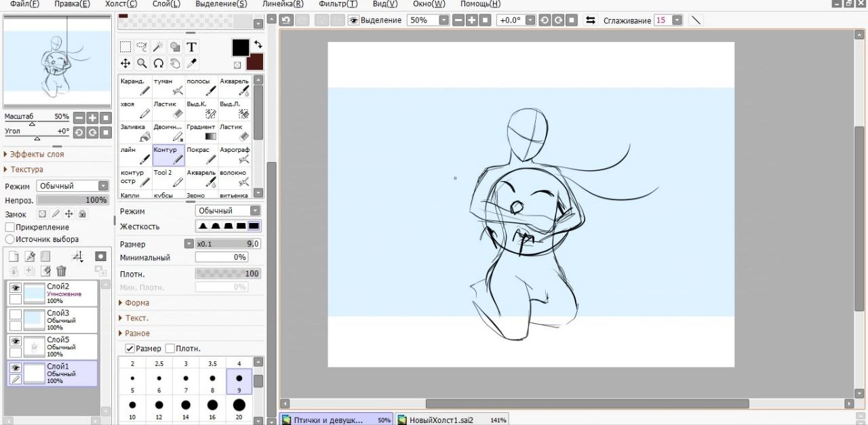Toggle the Плотн. pressure checkbox

tap(170, 348)
